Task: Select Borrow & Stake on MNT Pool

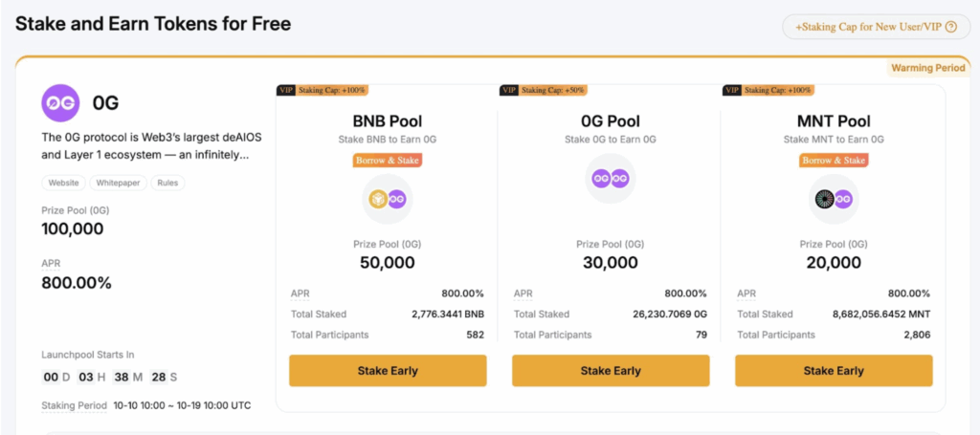Action: (834, 160)
